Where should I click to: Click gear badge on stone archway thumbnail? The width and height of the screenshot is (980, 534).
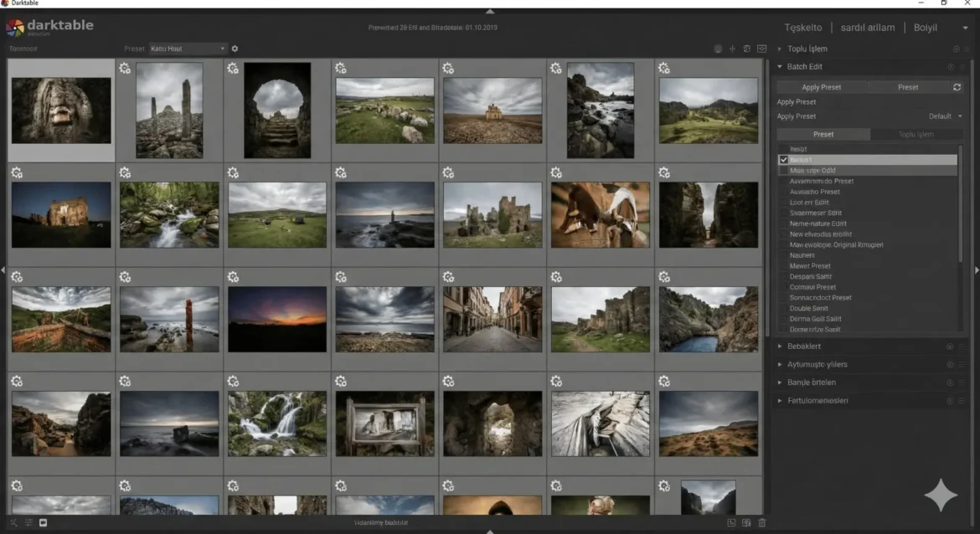point(233,69)
